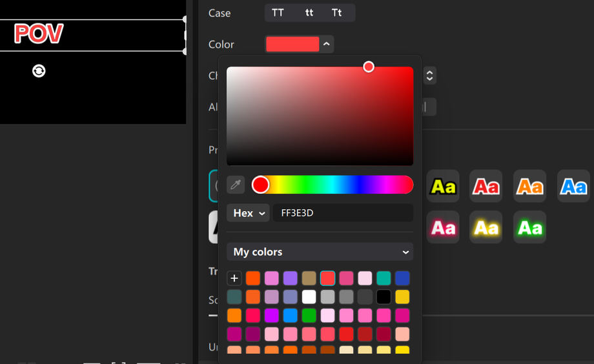594x364 pixels.
Task: Click the hue slider bar
Action: (x=336, y=185)
